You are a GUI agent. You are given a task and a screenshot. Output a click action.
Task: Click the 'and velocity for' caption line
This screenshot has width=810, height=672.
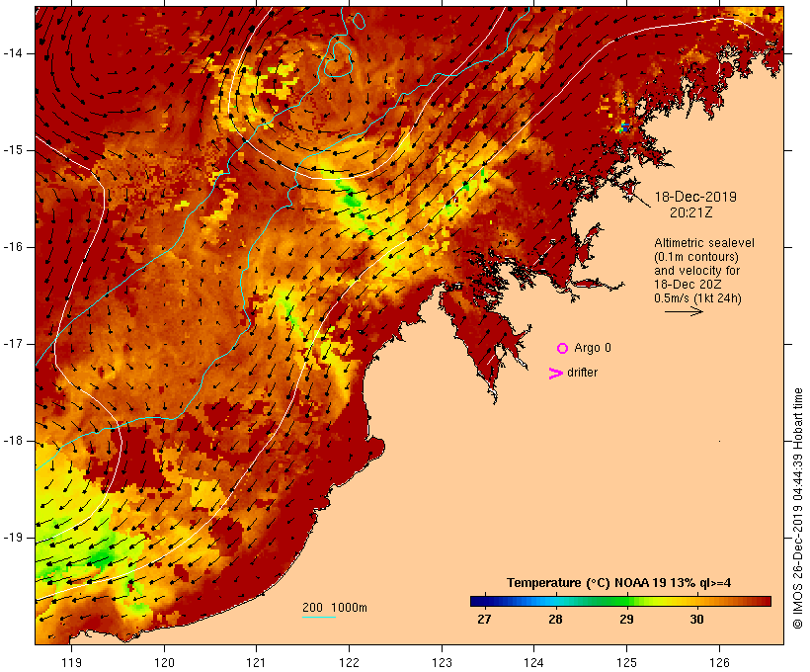[x=696, y=271]
